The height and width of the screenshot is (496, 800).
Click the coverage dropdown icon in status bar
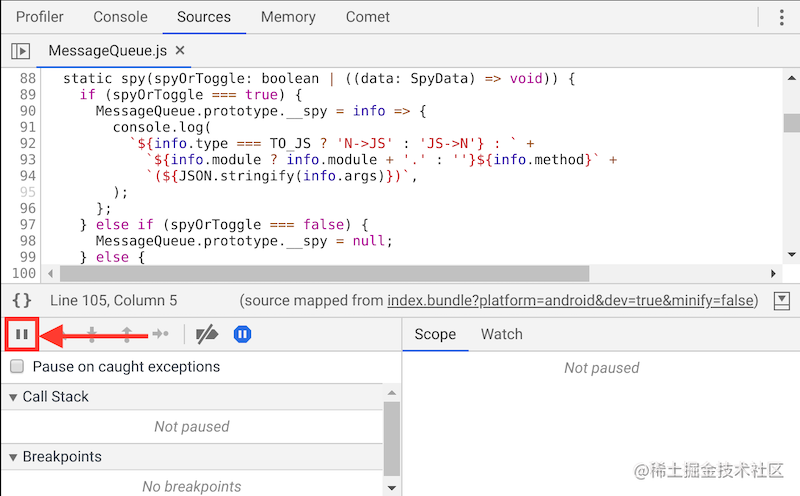782,301
